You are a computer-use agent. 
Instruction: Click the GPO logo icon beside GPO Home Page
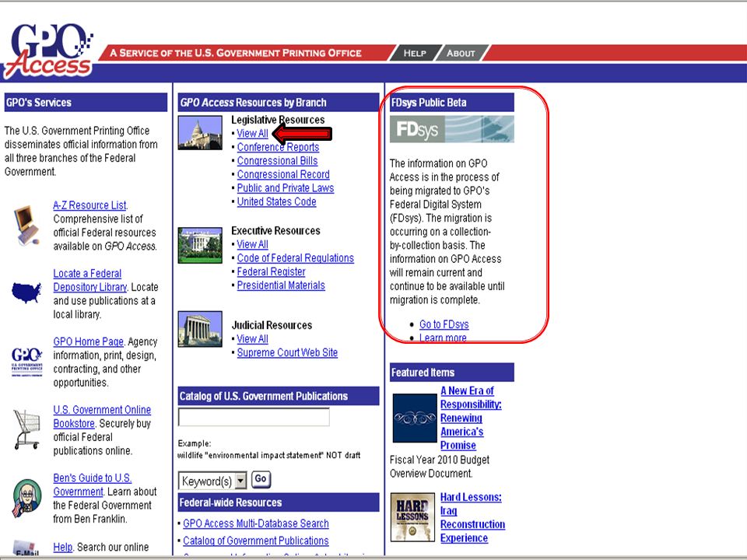click(26, 362)
